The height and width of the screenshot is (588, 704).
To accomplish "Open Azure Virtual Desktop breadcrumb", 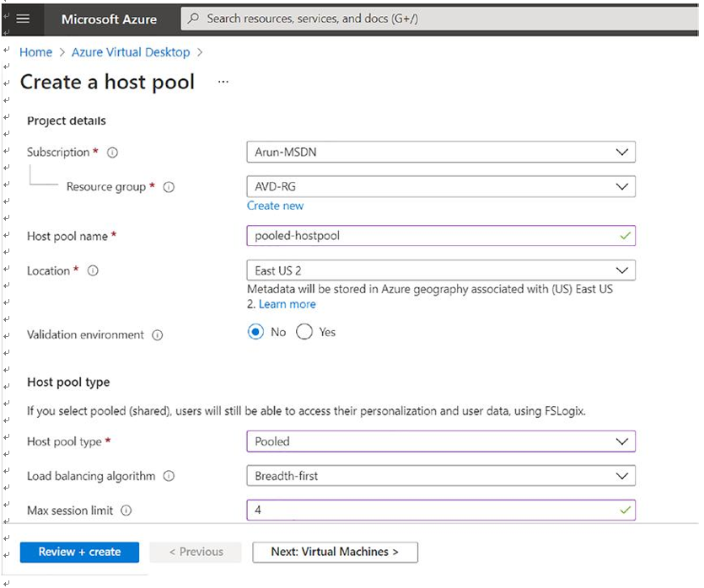I will 131,52.
